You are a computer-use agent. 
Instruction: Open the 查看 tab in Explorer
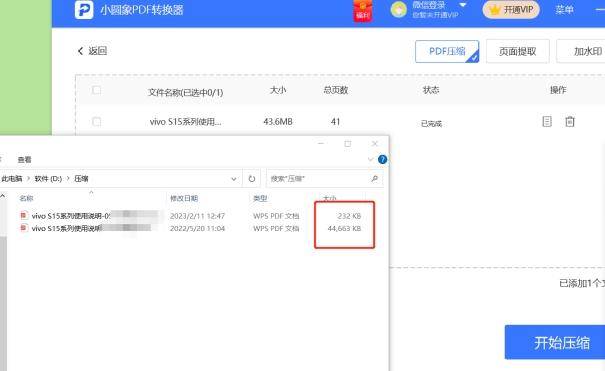(x=24, y=159)
